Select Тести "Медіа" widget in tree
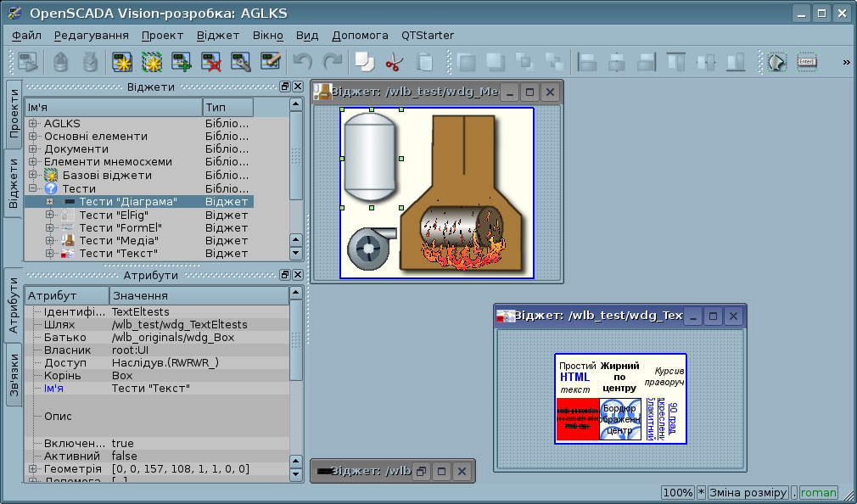The image size is (857, 504). (118, 240)
